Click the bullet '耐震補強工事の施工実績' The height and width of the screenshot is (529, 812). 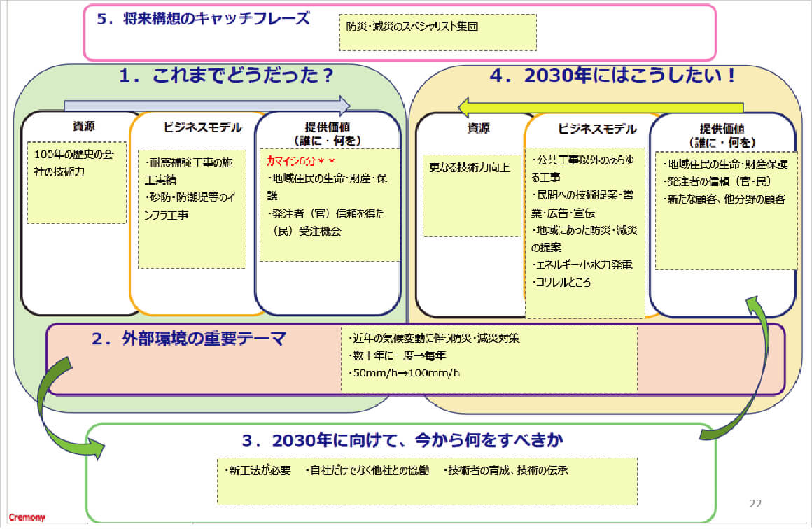pyautogui.click(x=188, y=171)
